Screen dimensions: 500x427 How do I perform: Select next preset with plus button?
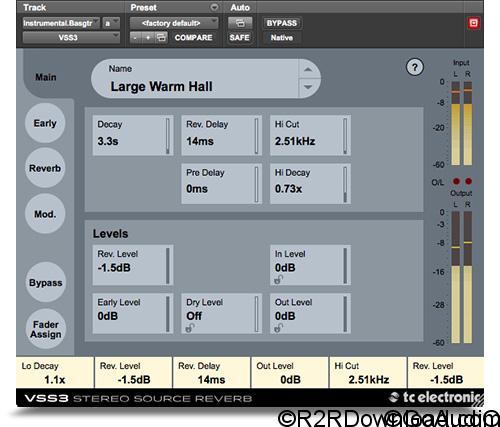pos(148,38)
